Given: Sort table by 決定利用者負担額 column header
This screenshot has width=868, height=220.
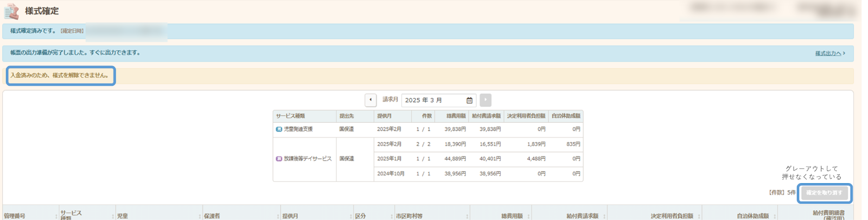Looking at the screenshot, I should tap(672, 216).
